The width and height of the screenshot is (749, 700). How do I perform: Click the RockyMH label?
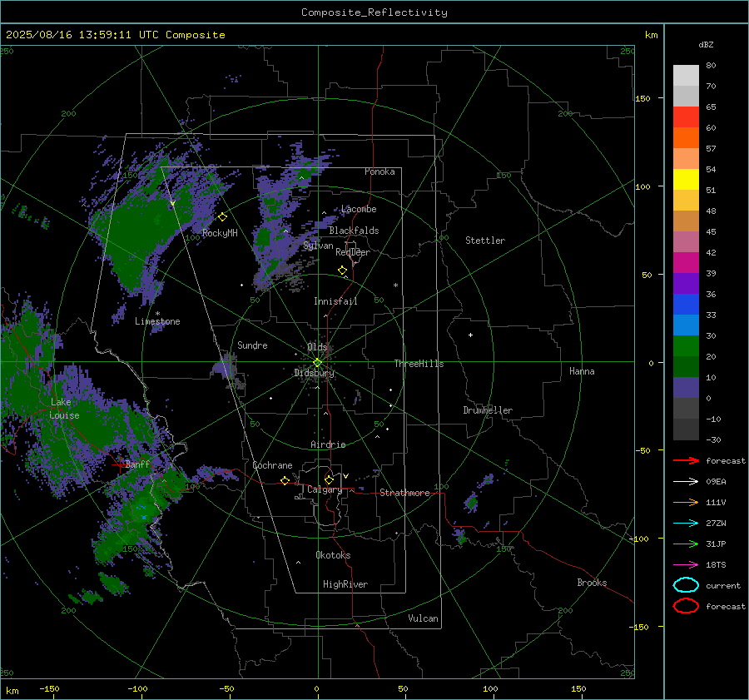220,233
